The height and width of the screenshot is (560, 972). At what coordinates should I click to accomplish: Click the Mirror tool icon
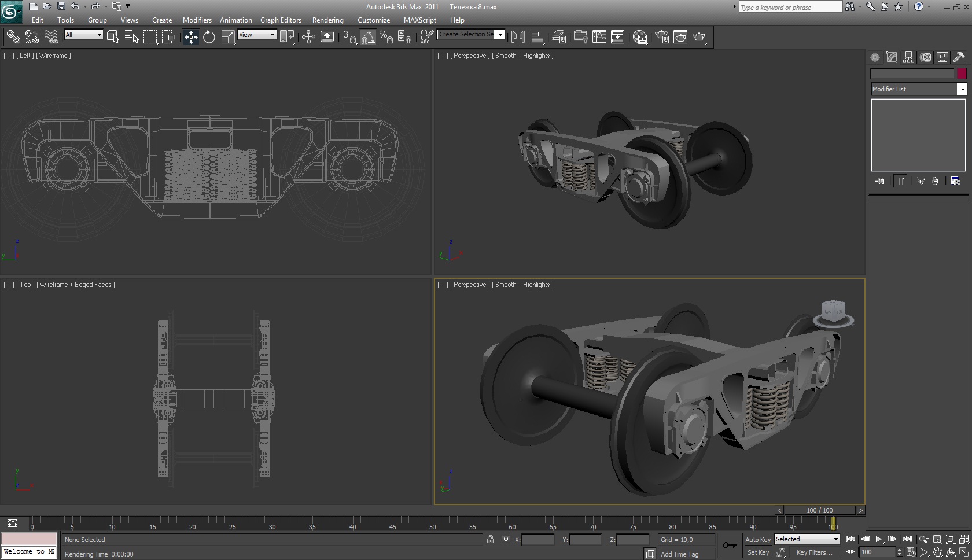coord(518,37)
